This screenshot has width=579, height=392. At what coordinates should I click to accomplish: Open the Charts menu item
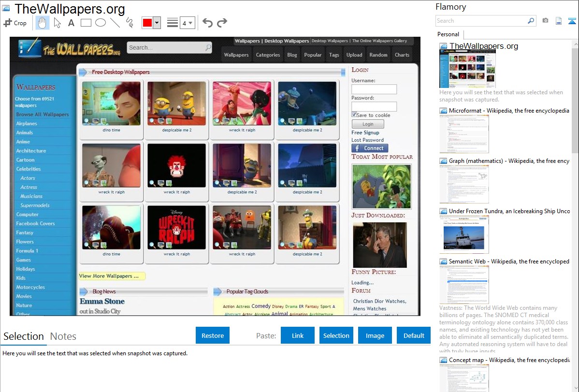click(402, 55)
